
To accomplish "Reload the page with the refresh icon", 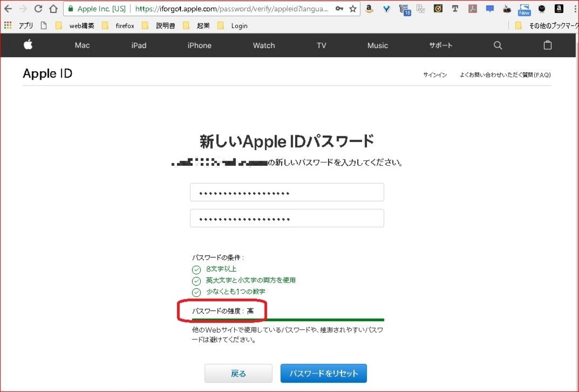I will pos(38,8).
